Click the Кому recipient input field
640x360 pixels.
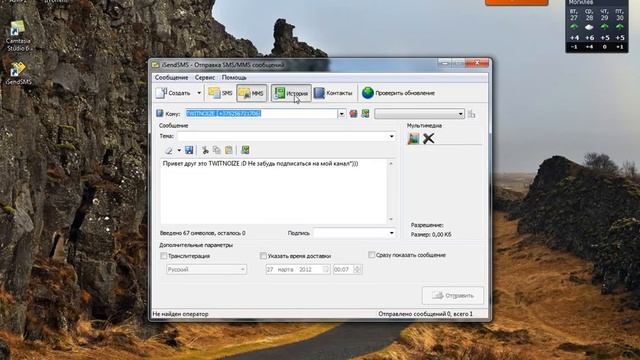(x=261, y=113)
